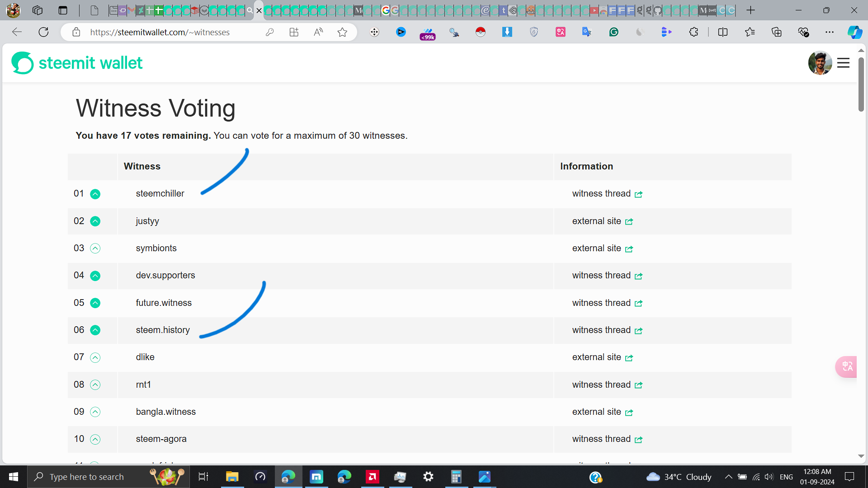The image size is (868, 488).
Task: Open the hamburger menu on Steemit wallet
Action: pos(843,63)
